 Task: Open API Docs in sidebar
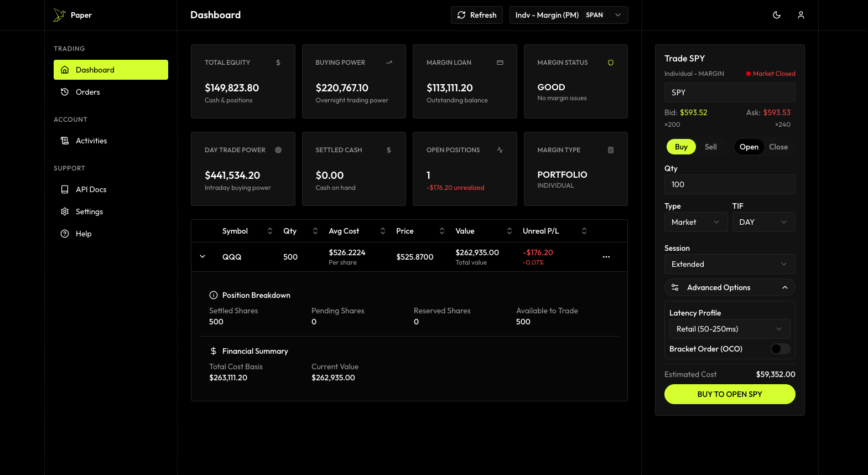coord(111,189)
